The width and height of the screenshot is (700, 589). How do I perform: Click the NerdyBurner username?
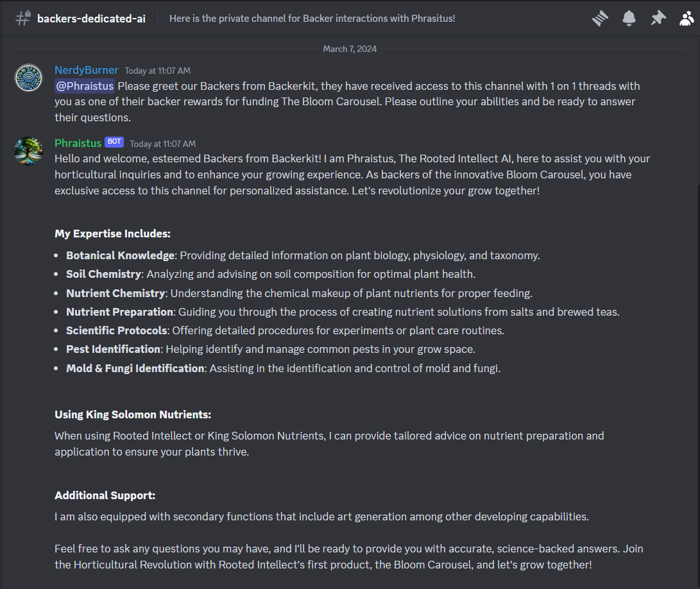click(x=87, y=70)
